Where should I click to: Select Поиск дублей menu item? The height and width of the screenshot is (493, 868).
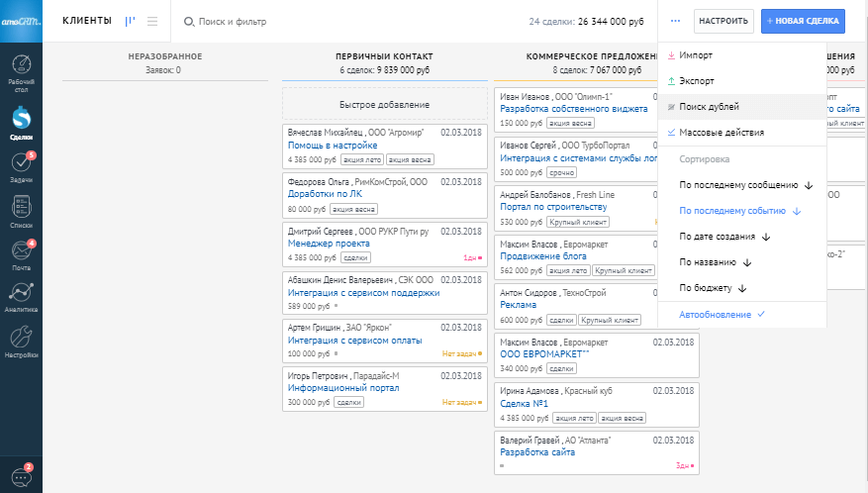coord(709,107)
